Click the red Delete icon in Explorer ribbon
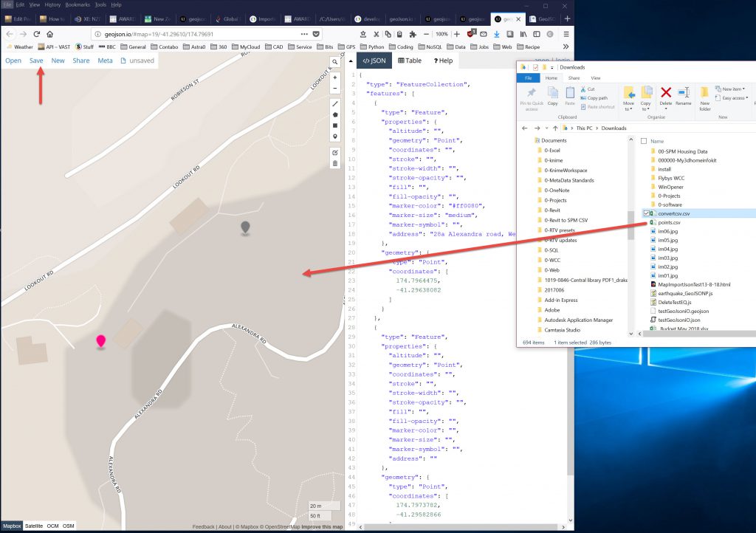The width and height of the screenshot is (756, 533). (665, 94)
